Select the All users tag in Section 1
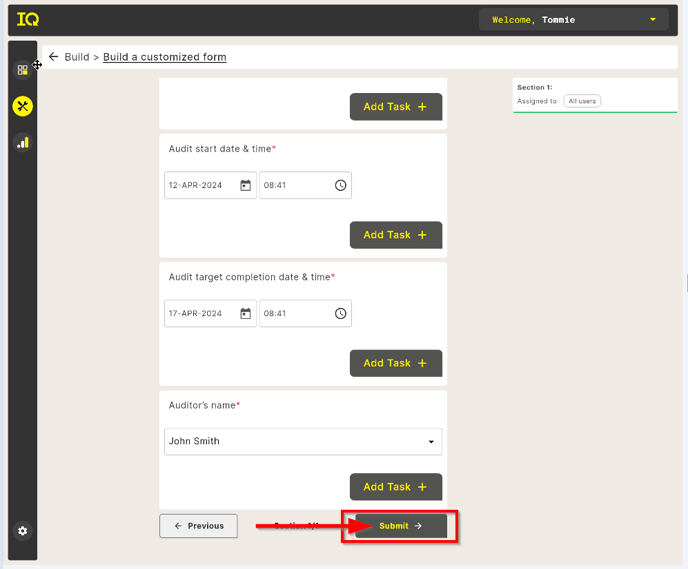The height and width of the screenshot is (569, 688). coord(582,101)
